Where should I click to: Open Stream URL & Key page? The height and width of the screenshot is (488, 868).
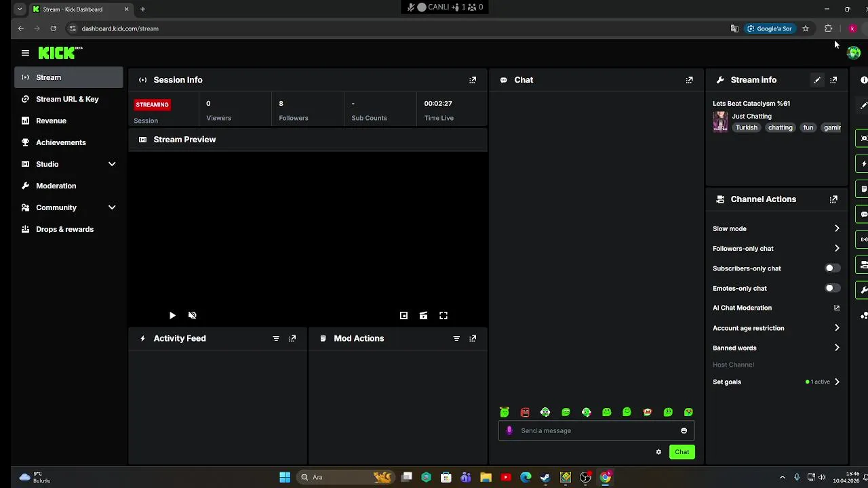pos(68,99)
